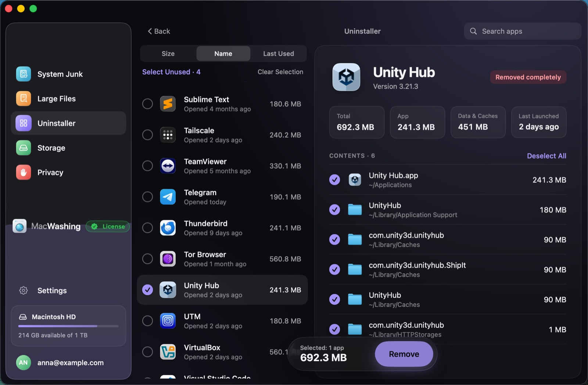Click the Remove button

[404, 354]
